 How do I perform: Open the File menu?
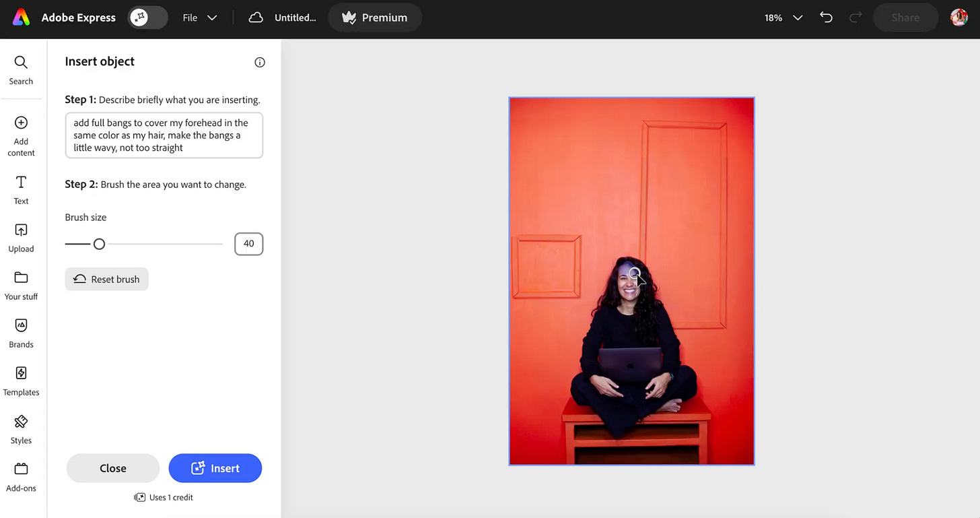click(200, 18)
